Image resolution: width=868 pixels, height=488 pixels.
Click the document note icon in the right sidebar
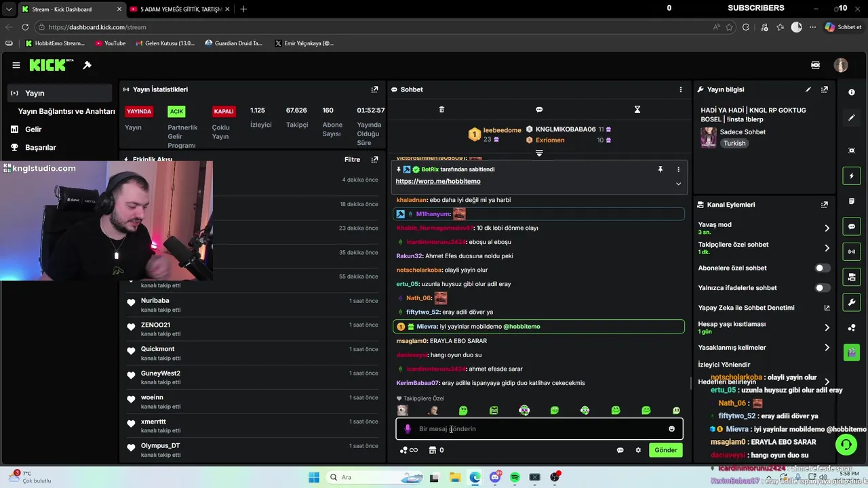(852, 201)
